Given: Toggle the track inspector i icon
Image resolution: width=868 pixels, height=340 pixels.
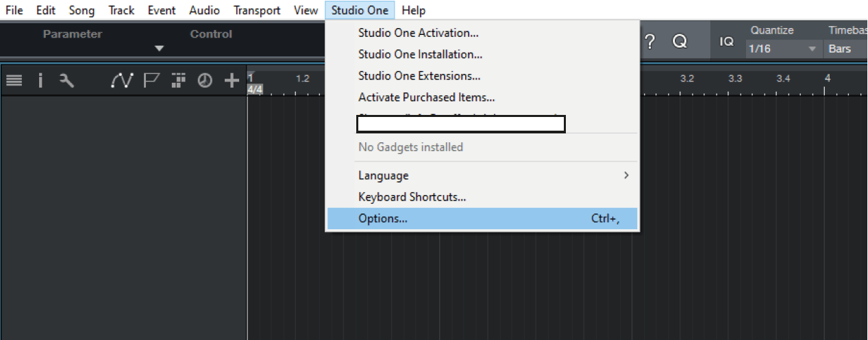Looking at the screenshot, I should click(40, 81).
